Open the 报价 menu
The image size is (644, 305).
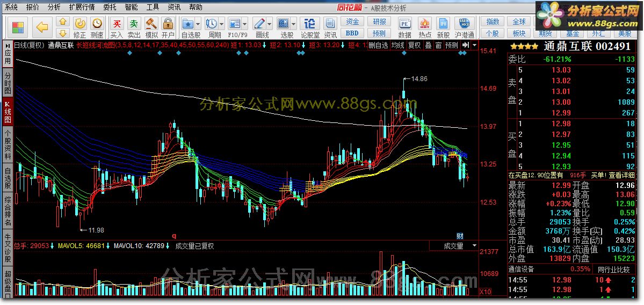(32, 7)
